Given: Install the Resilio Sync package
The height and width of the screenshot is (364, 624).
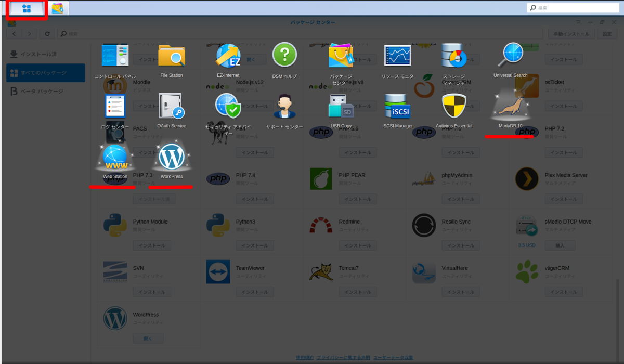Looking at the screenshot, I should (x=461, y=245).
